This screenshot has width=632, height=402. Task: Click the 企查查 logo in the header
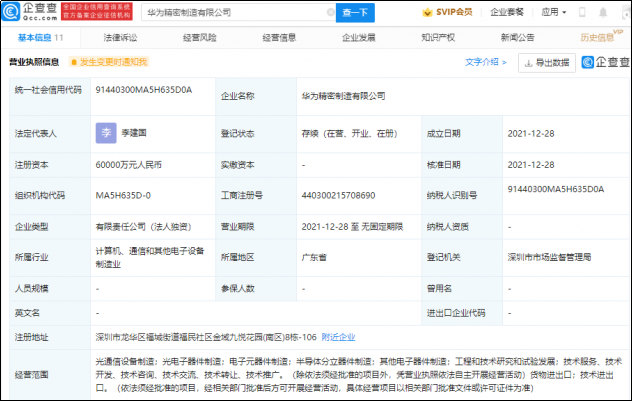pos(30,13)
